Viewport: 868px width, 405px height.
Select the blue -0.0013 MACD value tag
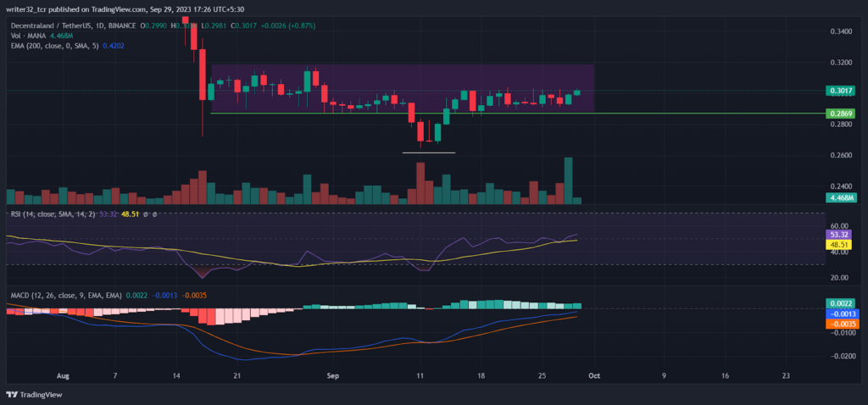pyautogui.click(x=840, y=313)
